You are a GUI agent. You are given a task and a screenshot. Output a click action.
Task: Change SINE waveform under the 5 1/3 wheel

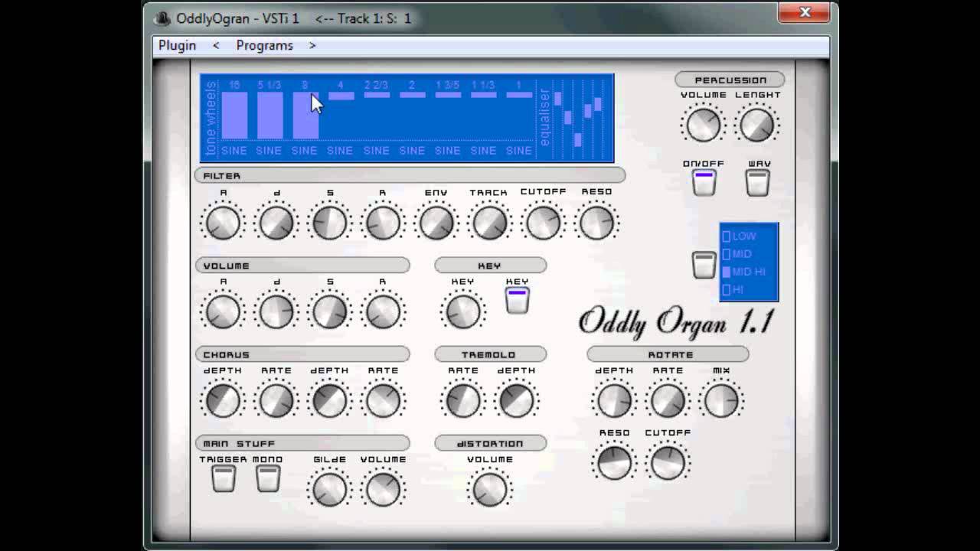click(x=269, y=151)
